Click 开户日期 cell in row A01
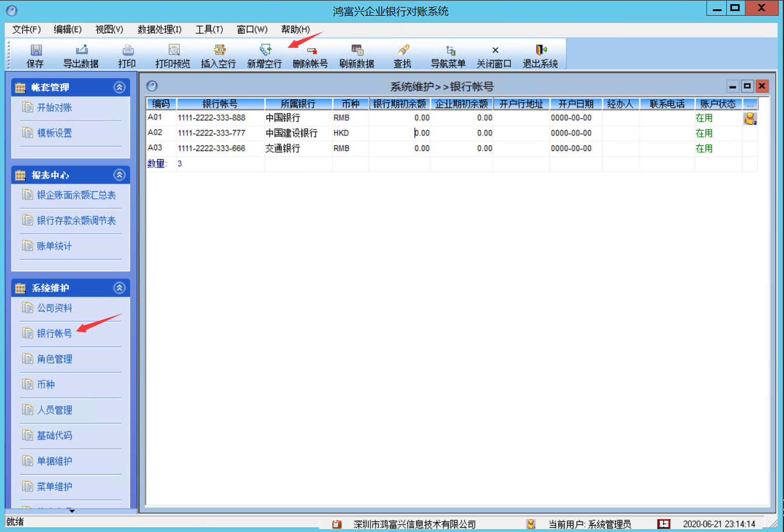Image resolution: width=784 pixels, height=532 pixels. coord(576,118)
